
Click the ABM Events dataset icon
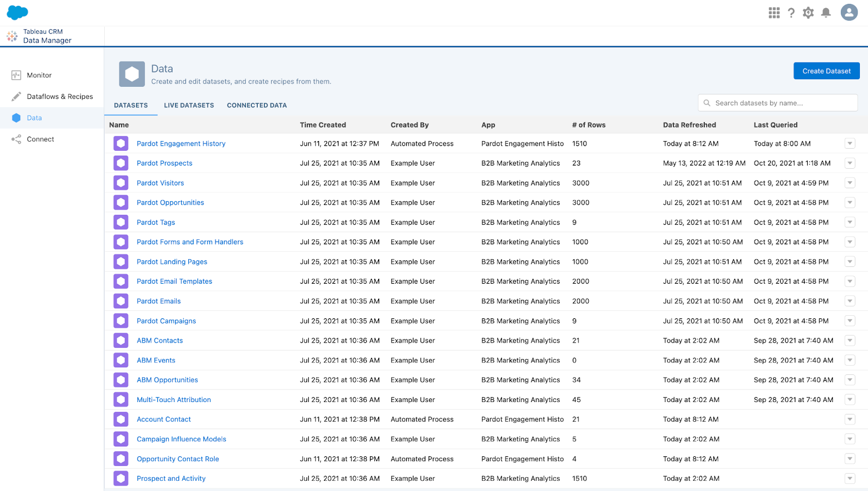[x=121, y=360]
